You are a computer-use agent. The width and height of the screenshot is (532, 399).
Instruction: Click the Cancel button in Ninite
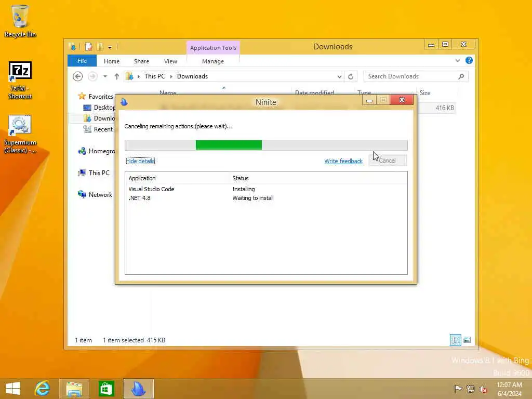(388, 161)
